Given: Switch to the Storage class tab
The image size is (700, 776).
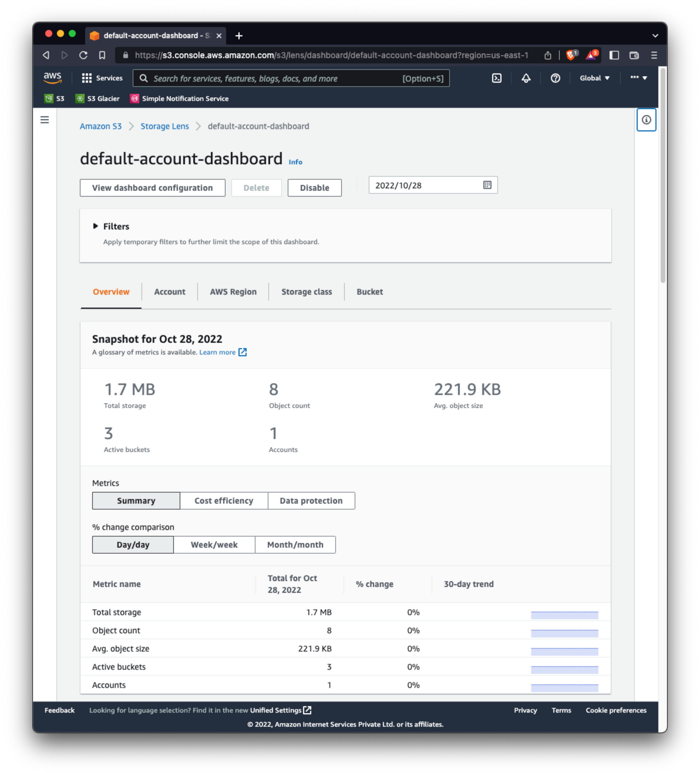Looking at the screenshot, I should click(307, 291).
